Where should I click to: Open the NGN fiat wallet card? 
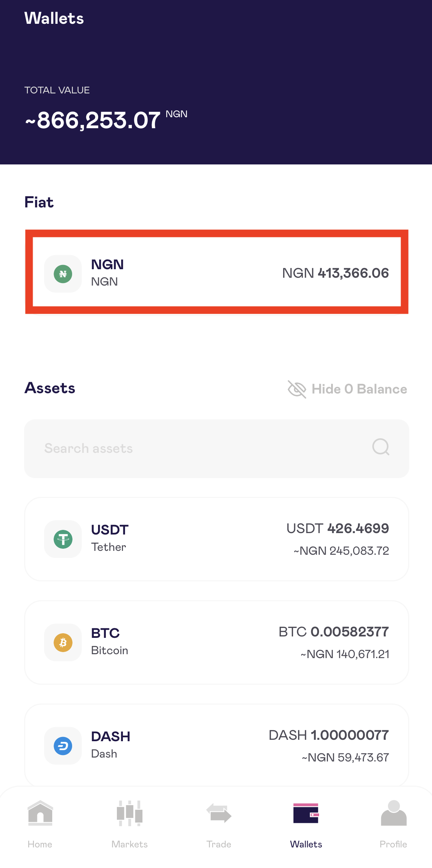[x=217, y=272]
